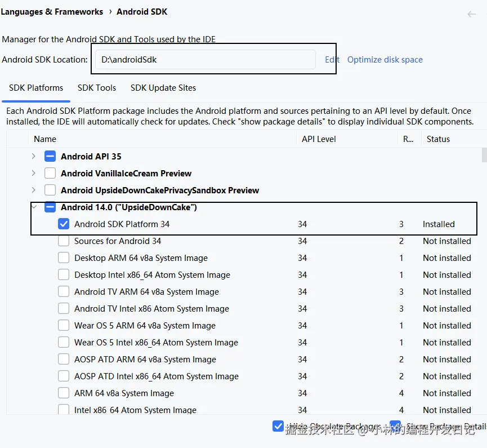487x448 pixels.
Task: Toggle Hide Obsolete Packages checkbox
Action: (278, 426)
